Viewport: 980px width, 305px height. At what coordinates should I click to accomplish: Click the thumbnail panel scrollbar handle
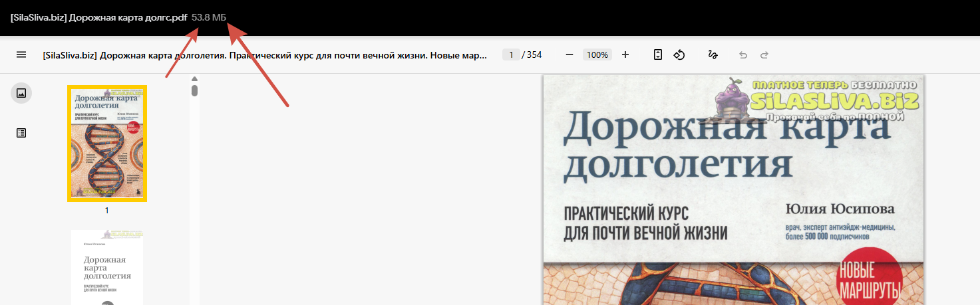click(195, 90)
